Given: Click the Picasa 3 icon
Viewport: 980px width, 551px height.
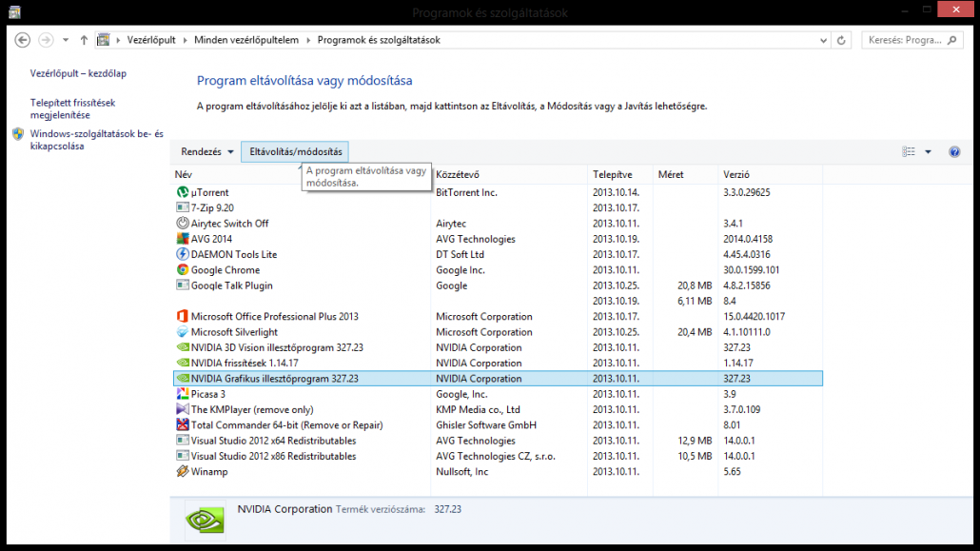Looking at the screenshot, I should point(183,394).
